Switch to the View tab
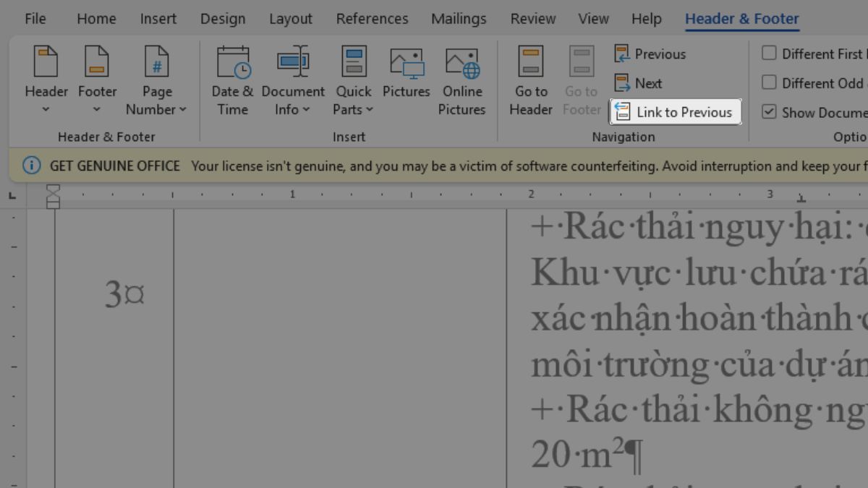868x488 pixels. coord(593,19)
